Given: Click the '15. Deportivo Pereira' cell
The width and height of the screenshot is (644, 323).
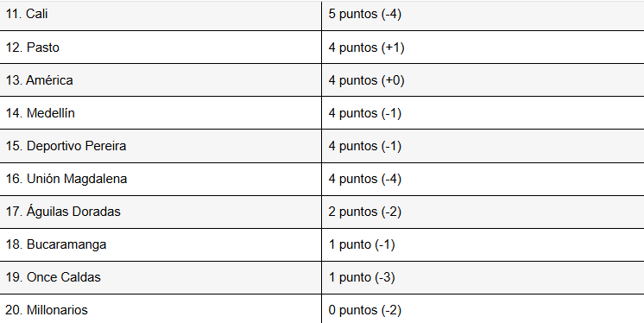Looking at the screenshot, I should click(x=161, y=146).
